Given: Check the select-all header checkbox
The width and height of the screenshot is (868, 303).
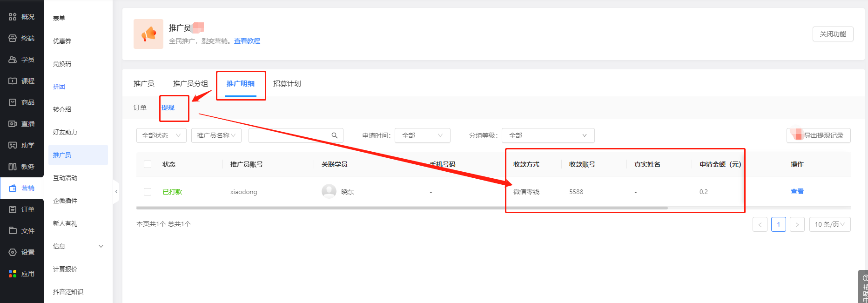Looking at the screenshot, I should coord(148,164).
